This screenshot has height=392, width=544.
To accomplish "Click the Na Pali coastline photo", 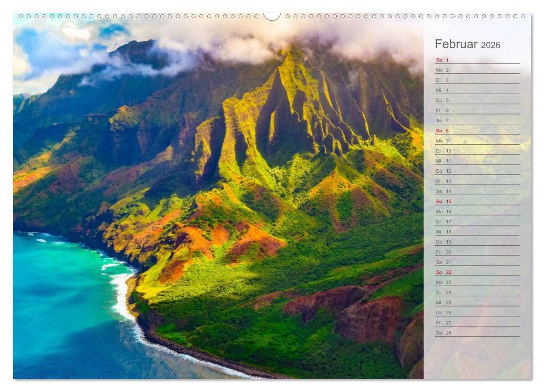I will (216, 194).
